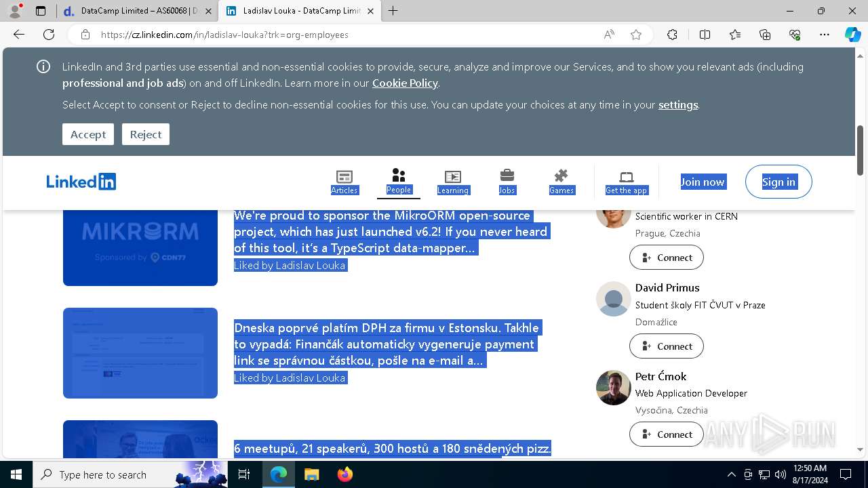Viewport: 868px width, 488px height.
Task: Open Task View on the taskbar
Action: (244, 474)
